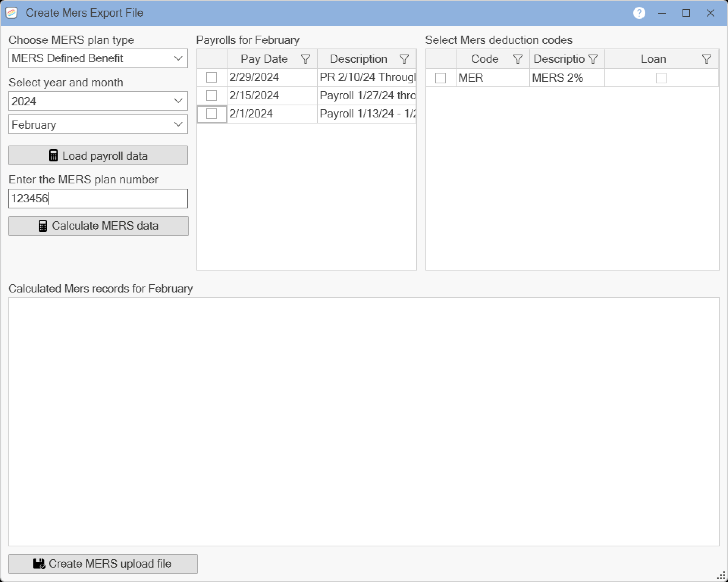Viewport: 728px width, 582px height.
Task: Click the PR 2/10/24 description cell
Action: point(367,77)
